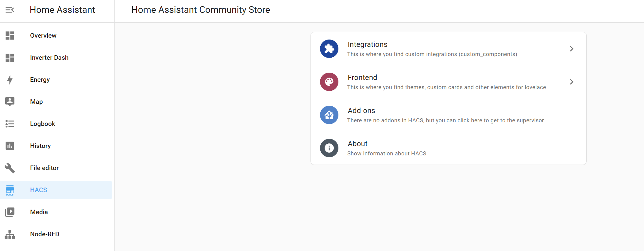Click the Frontend palette icon

tap(329, 82)
